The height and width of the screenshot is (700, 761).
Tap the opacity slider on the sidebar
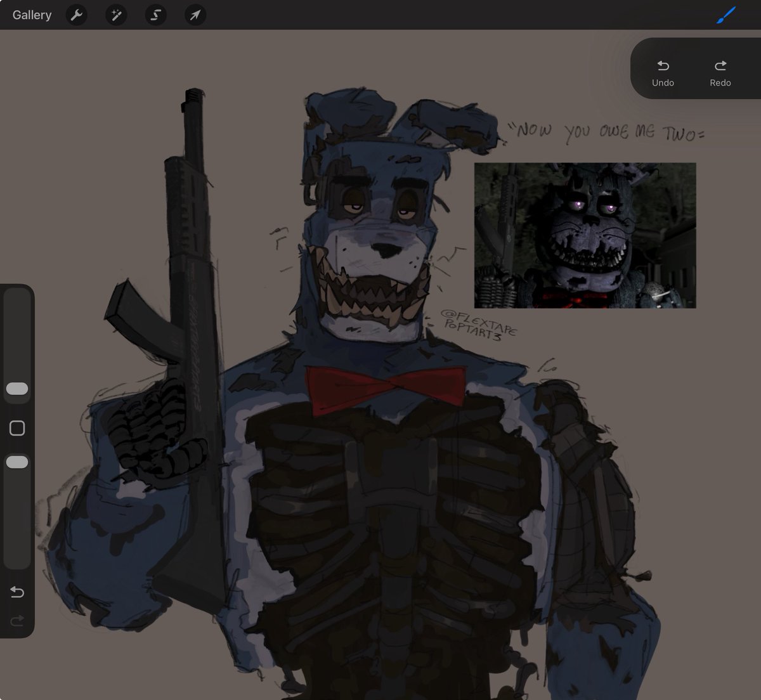pos(17,462)
